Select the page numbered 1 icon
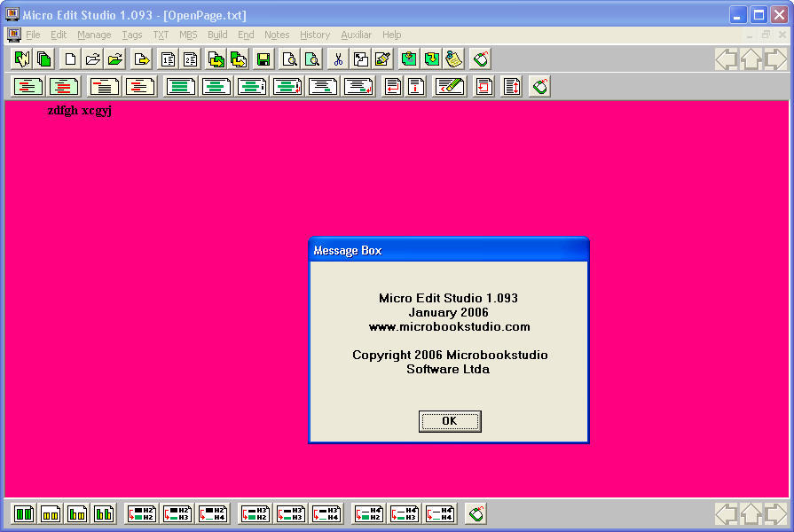Viewport: 794px width, 532px height. 168,59
